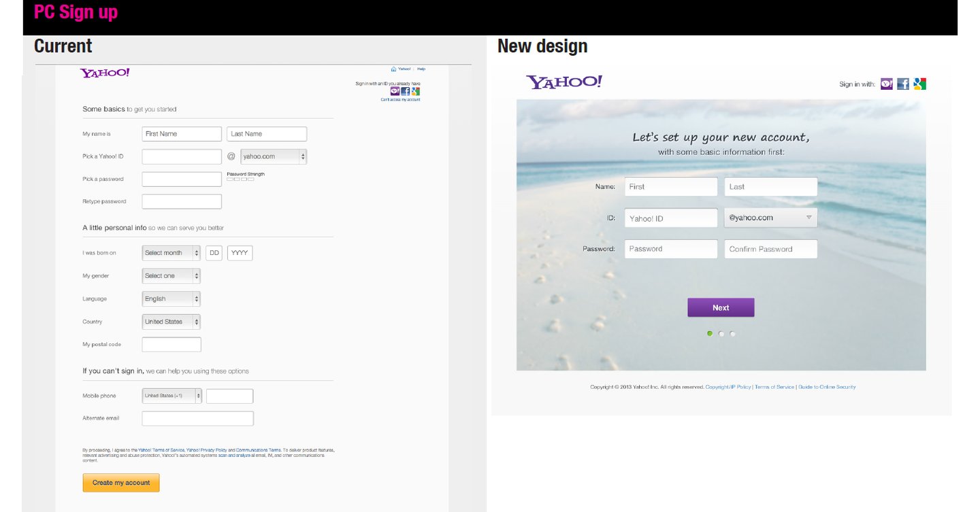
Task: Open gender Select one dropdown
Action: coord(171,276)
